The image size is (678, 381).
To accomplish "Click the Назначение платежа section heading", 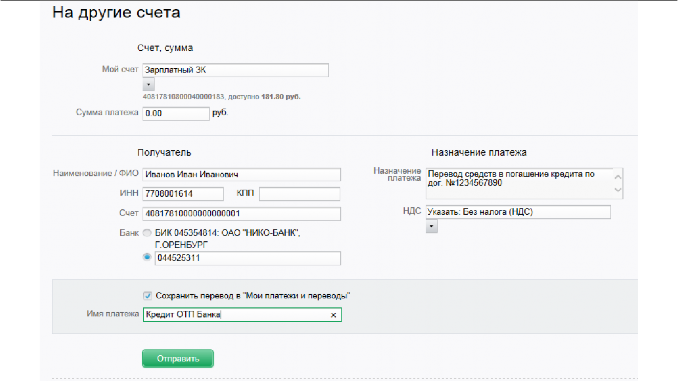I will [479, 153].
